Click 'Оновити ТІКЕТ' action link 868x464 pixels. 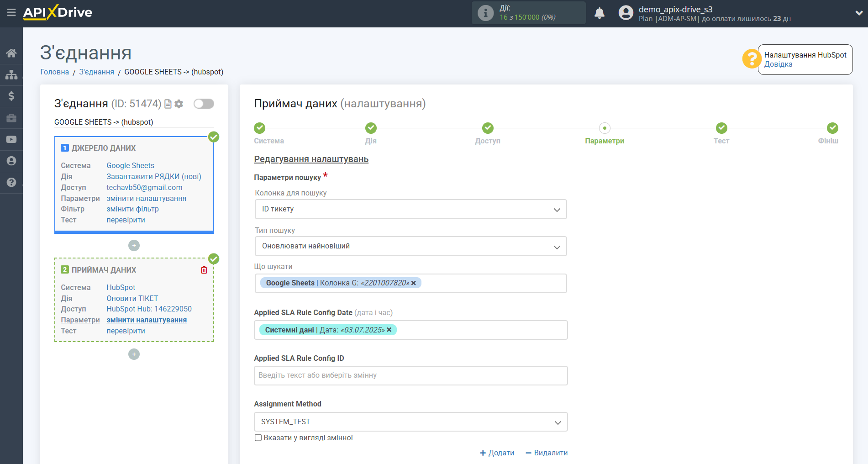[x=132, y=299]
